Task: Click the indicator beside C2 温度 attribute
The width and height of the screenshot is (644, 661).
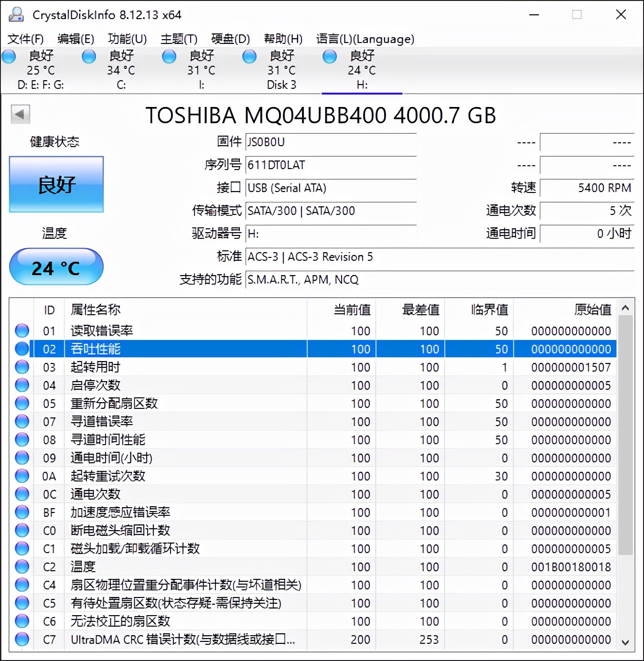Action: pos(21,566)
